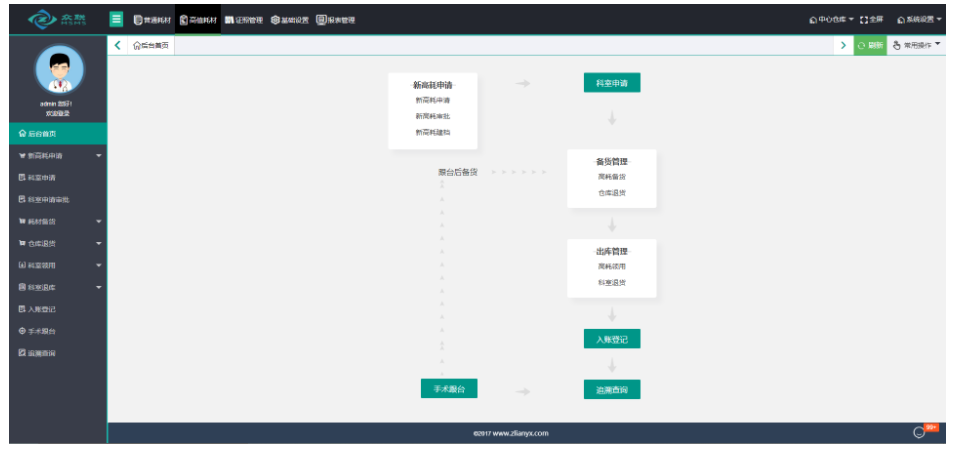The height and width of the screenshot is (450, 957).
Task: Click the fullscreen 全屏 icon
Action: [x=871, y=20]
